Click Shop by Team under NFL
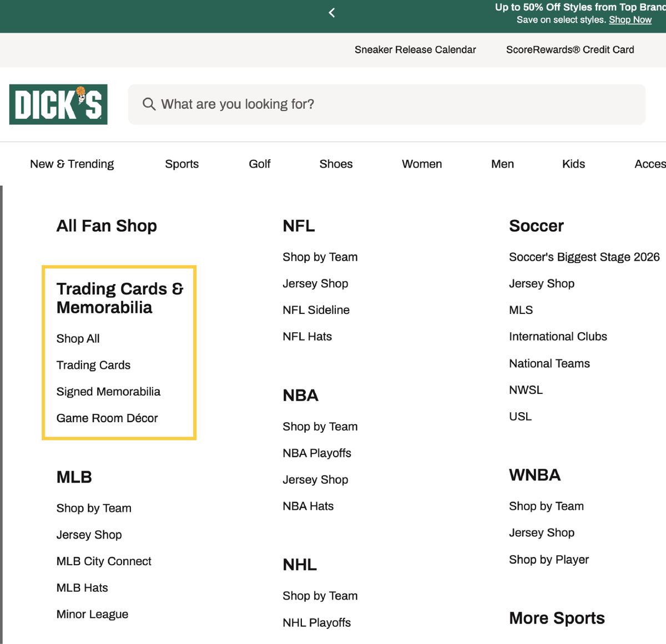Viewport: 666px width, 644px height. click(x=320, y=257)
